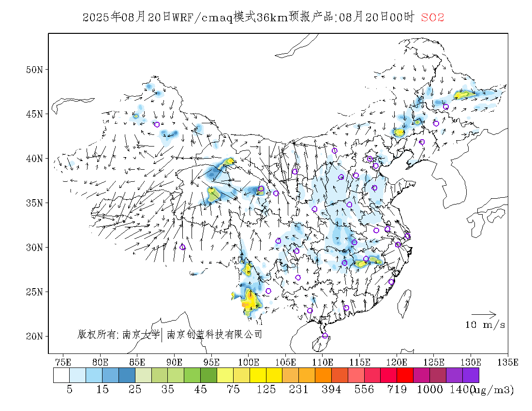Click the 30N latitude axis label

point(35,248)
